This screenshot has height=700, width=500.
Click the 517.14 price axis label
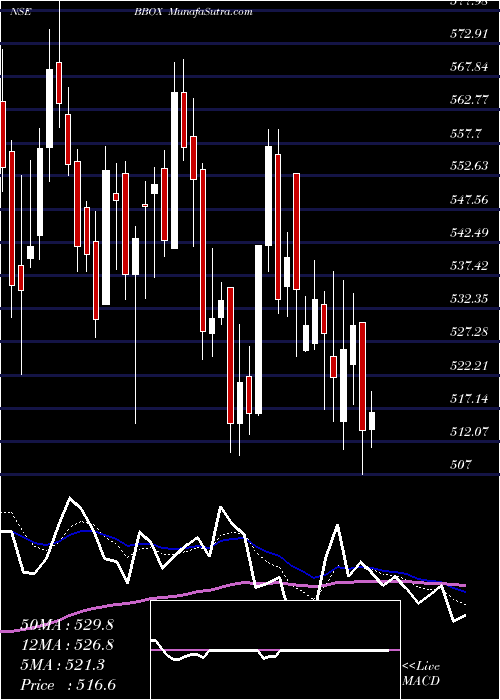pyautogui.click(x=469, y=399)
